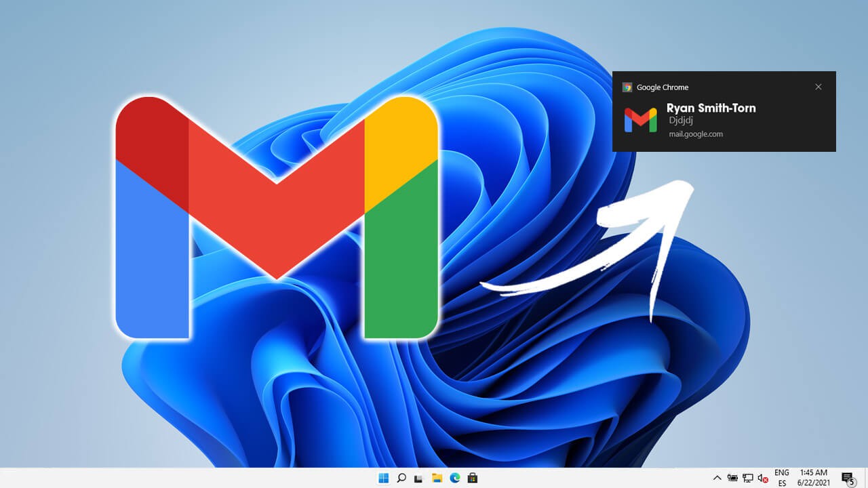
Task: Launch File Explorer from the taskbar
Action: point(437,479)
